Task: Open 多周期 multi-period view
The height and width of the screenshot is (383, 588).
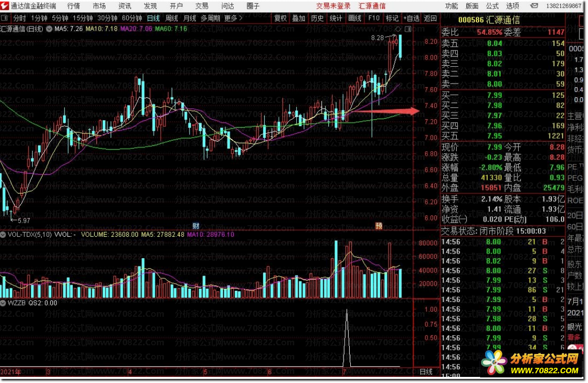Action: (x=210, y=18)
